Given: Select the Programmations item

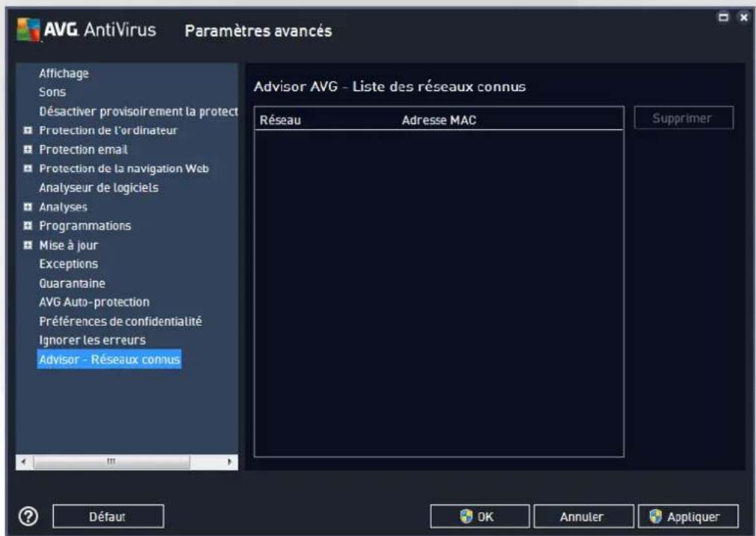Looking at the screenshot, I should point(85,226).
